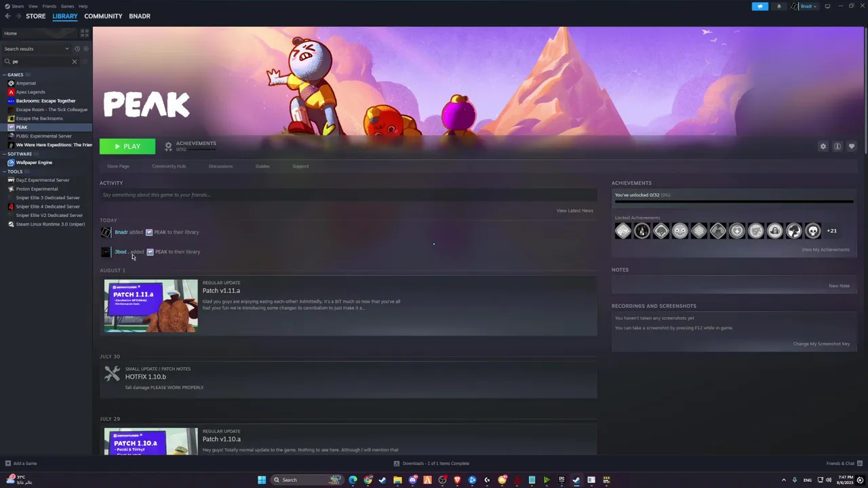
Task: Select Apex Legends in the library
Action: tap(31, 92)
